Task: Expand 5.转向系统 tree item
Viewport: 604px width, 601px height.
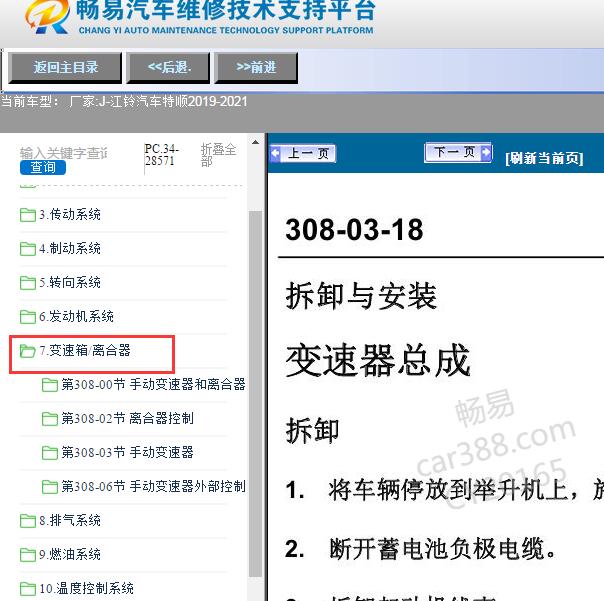Action: [70, 282]
